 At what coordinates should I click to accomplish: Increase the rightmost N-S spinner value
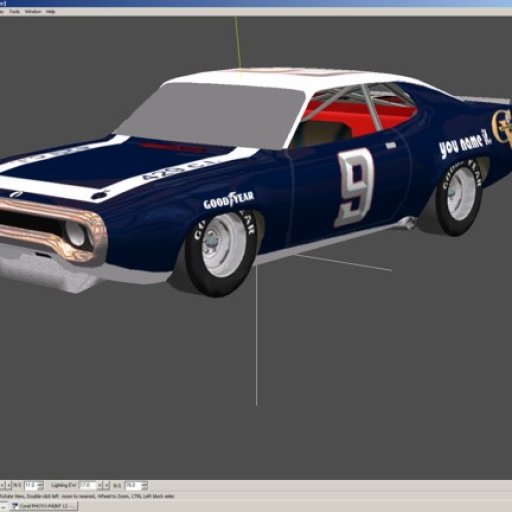pos(144,483)
